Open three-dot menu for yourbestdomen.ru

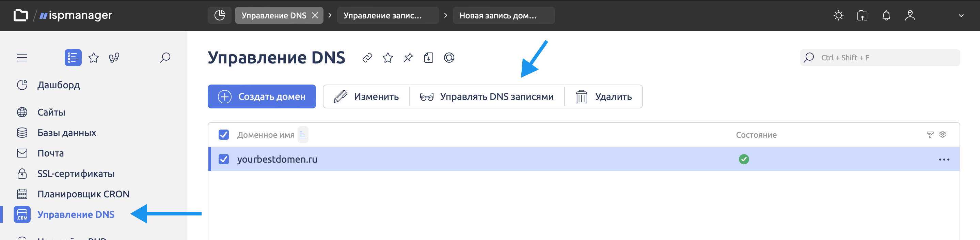pyautogui.click(x=944, y=159)
